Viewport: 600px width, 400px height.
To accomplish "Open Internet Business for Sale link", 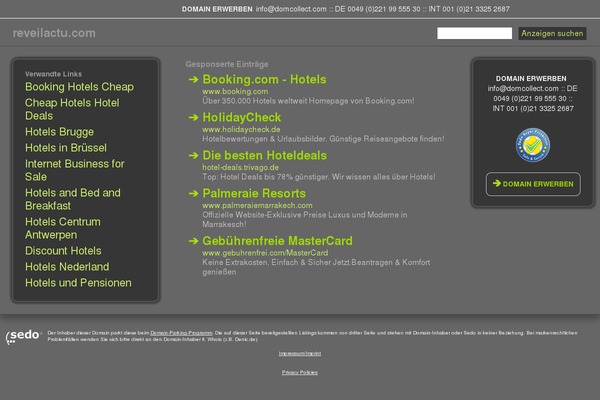I will click(x=75, y=170).
